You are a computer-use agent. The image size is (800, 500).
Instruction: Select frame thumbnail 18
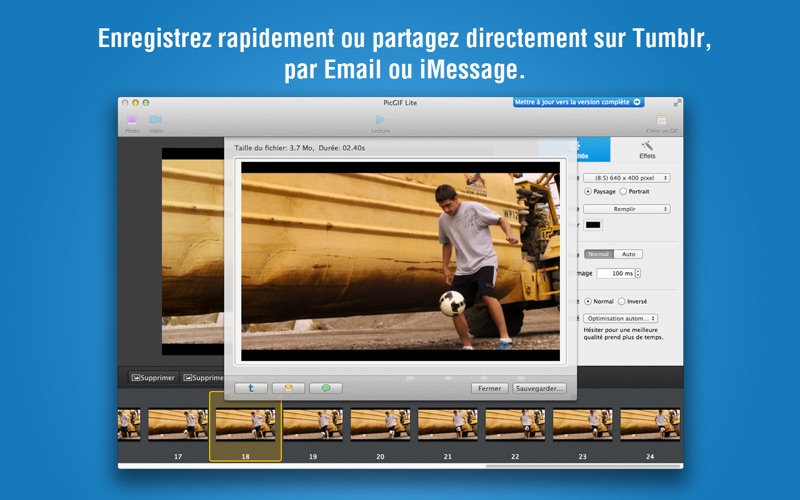(x=245, y=424)
